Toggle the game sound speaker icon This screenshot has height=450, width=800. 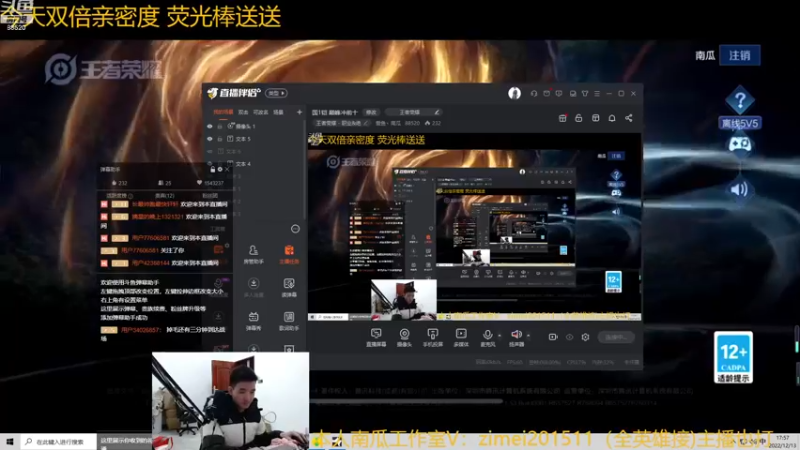[739, 189]
